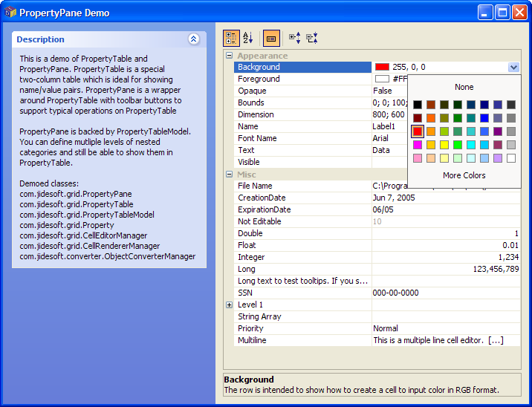
Task: Click the Float value 0.01
Action: pyautogui.click(x=510, y=245)
